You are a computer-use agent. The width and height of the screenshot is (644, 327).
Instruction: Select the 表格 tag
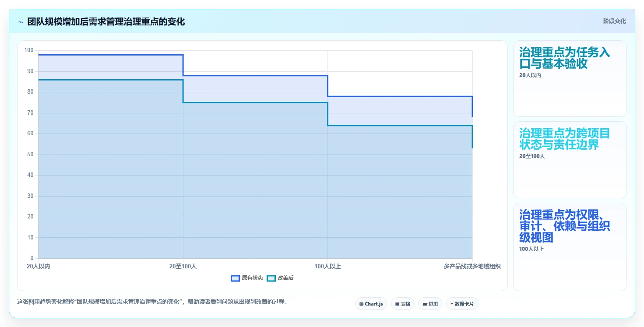click(x=402, y=304)
